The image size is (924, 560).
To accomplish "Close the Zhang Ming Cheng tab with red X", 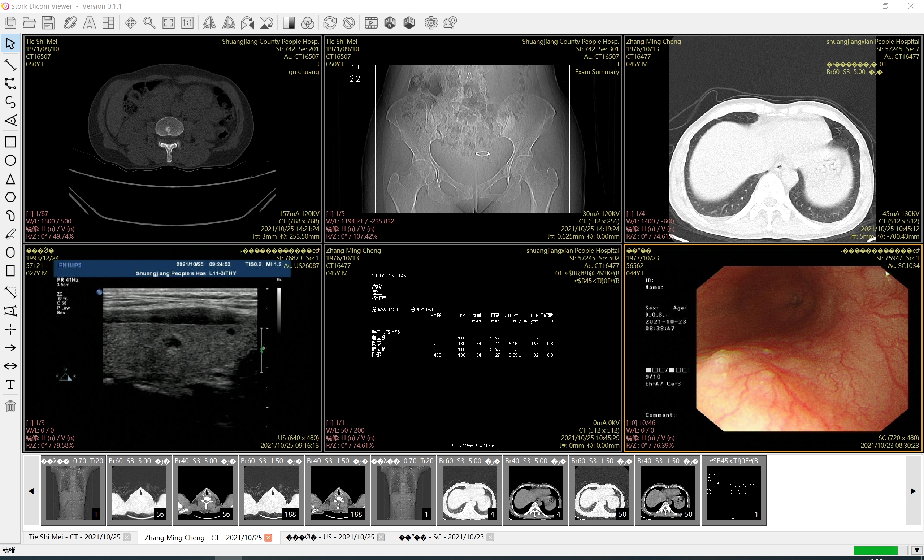I will pos(268,538).
